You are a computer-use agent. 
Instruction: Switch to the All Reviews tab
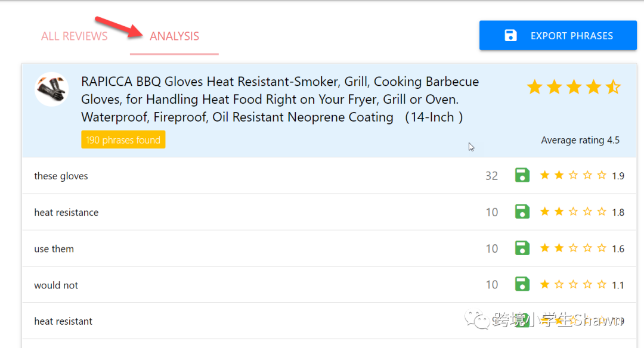[75, 36]
